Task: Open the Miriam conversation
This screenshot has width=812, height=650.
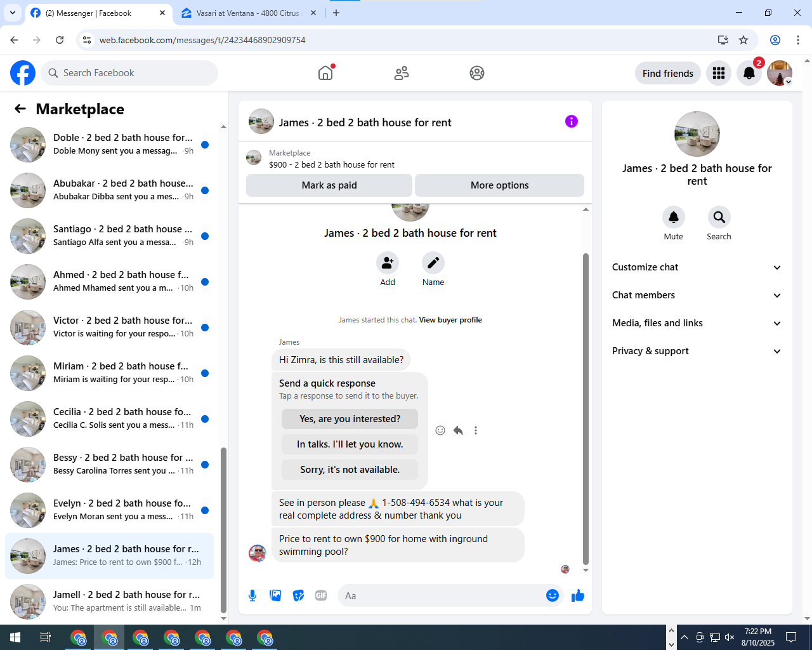Action: [x=109, y=373]
